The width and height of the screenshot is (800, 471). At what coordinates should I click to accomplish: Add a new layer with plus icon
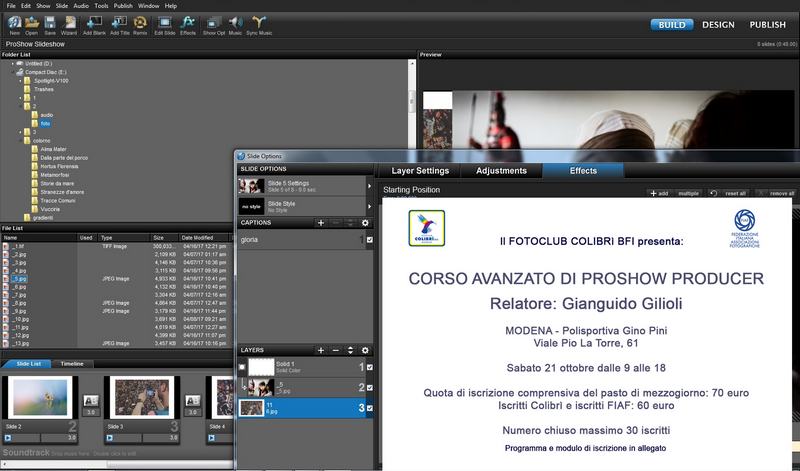(x=320, y=350)
